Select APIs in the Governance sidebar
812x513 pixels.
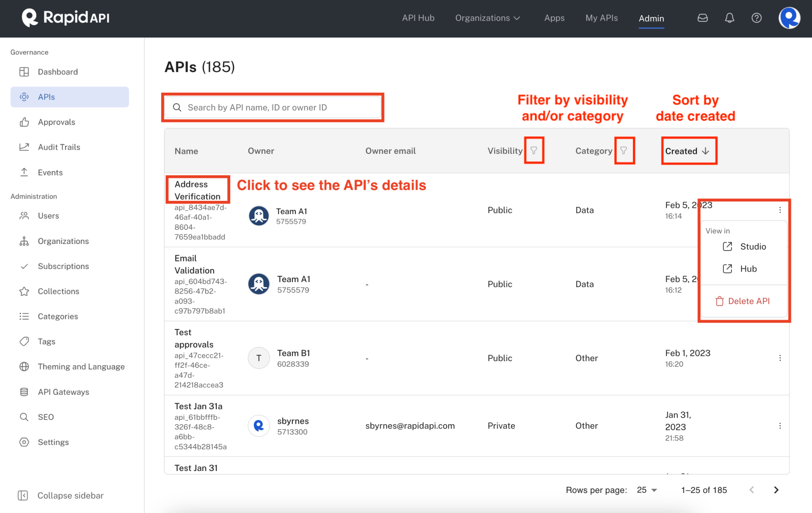[70, 97]
